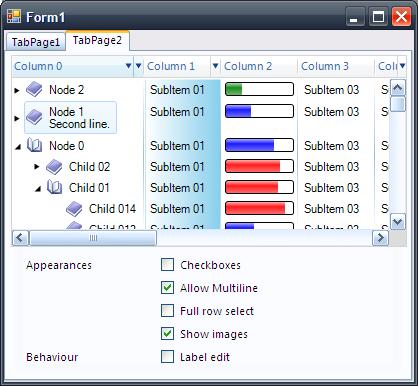Collapse the Child 01 tree arrow
418x386 pixels.
38,189
